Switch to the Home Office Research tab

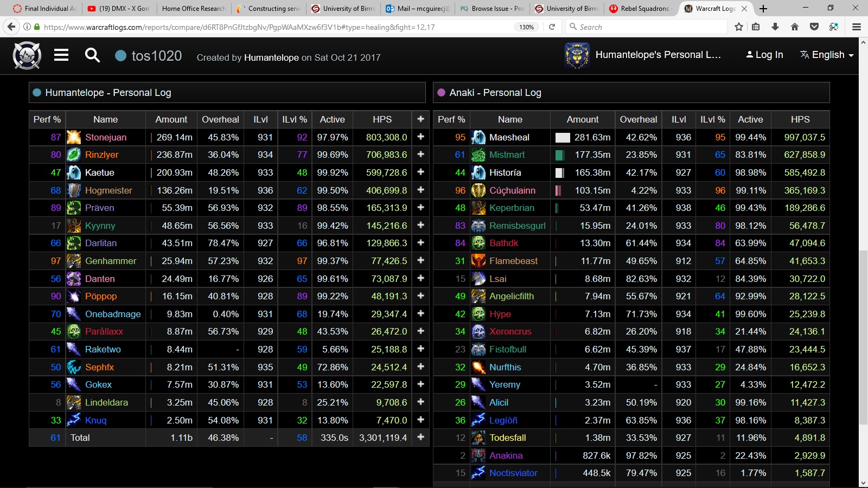click(193, 9)
